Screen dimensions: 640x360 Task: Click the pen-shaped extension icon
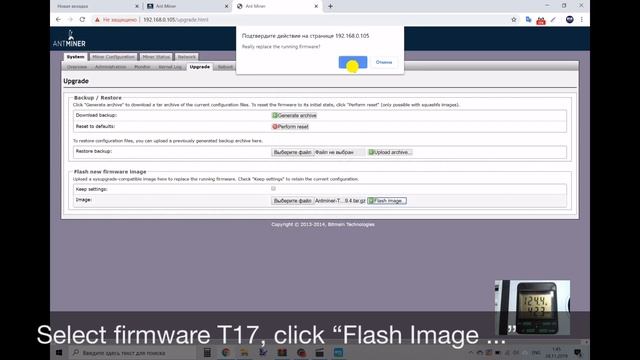click(x=553, y=20)
